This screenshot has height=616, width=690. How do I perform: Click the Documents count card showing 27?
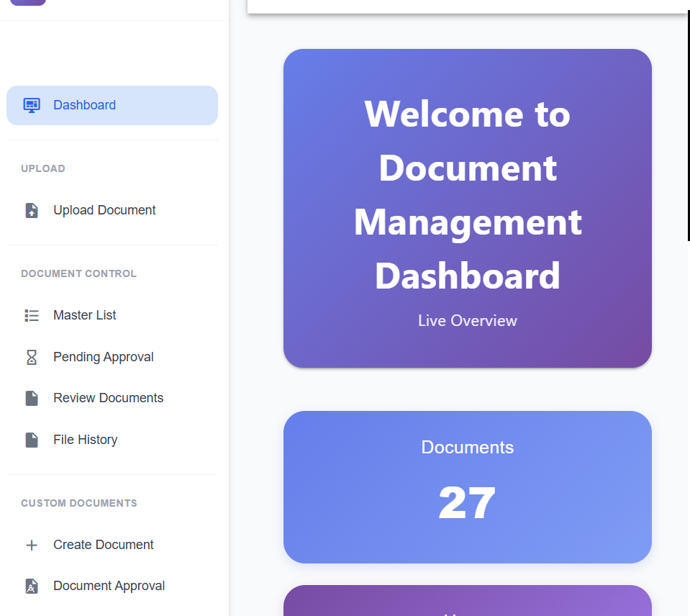(467, 486)
